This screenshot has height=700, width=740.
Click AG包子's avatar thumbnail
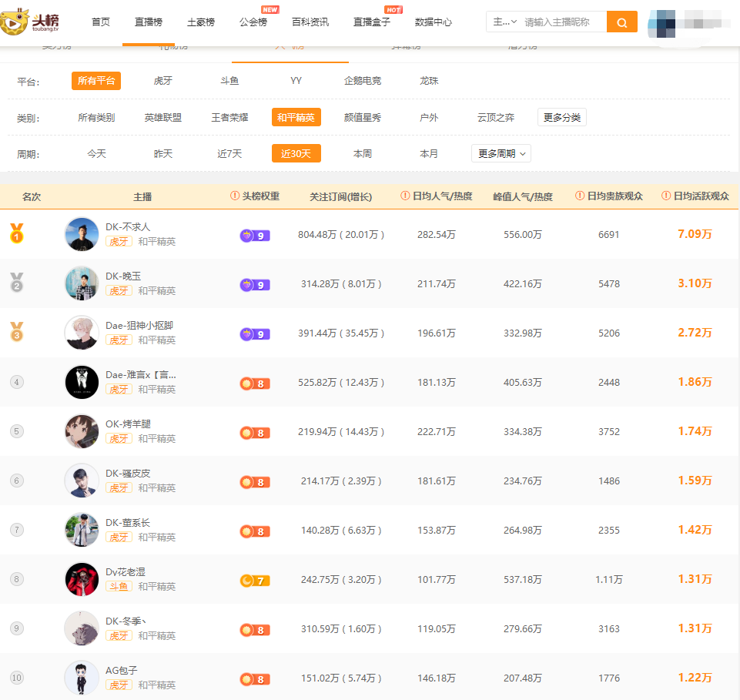[x=82, y=678]
